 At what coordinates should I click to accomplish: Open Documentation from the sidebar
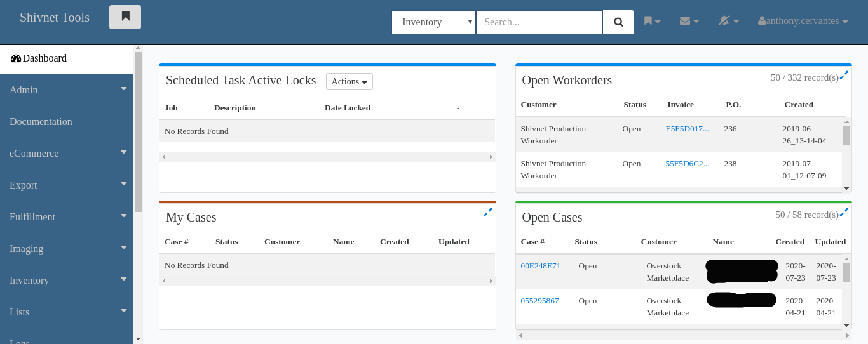(x=41, y=122)
